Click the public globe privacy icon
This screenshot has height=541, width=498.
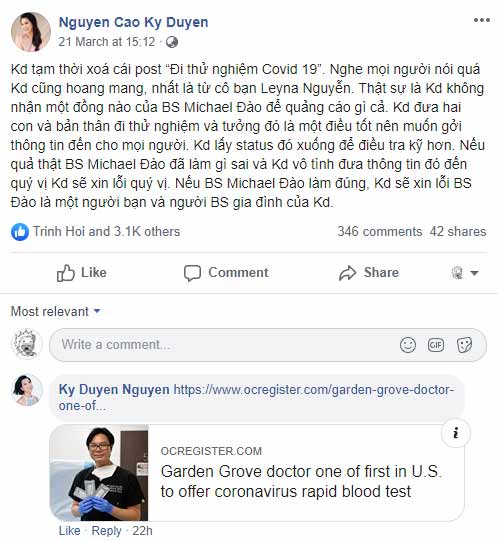[172, 42]
